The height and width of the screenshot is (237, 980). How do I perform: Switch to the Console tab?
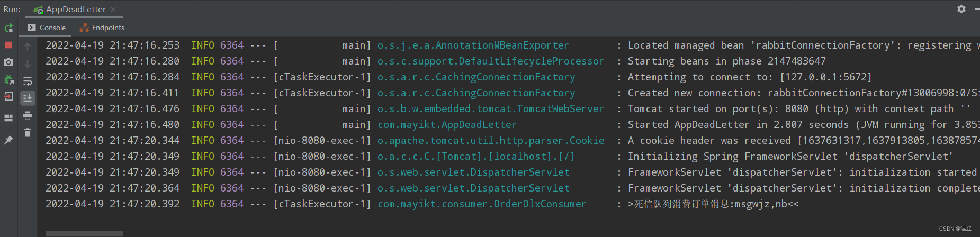click(x=47, y=28)
